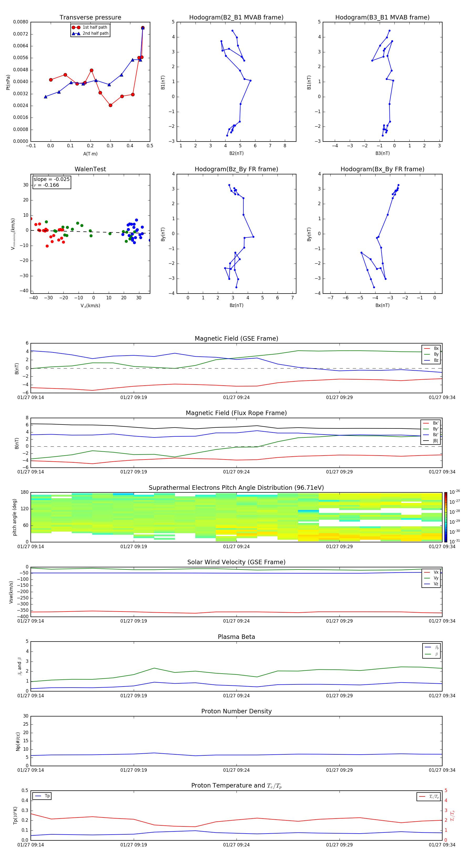Click the 'slope = -0.025' annotation
The image size is (473, 868).
click(x=52, y=179)
